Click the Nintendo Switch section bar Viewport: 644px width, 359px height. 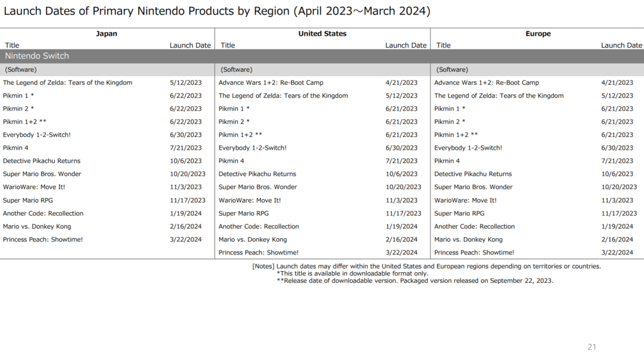(x=322, y=56)
